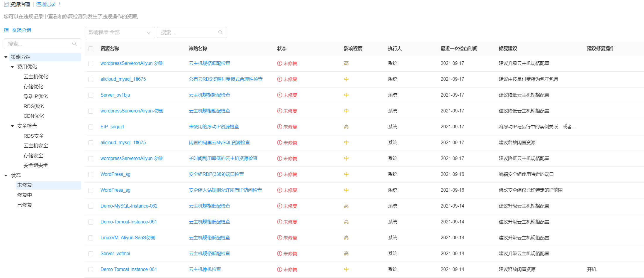The width and height of the screenshot is (644, 278).
Task: Open resource Server_vofmbi
Action: pos(115,254)
